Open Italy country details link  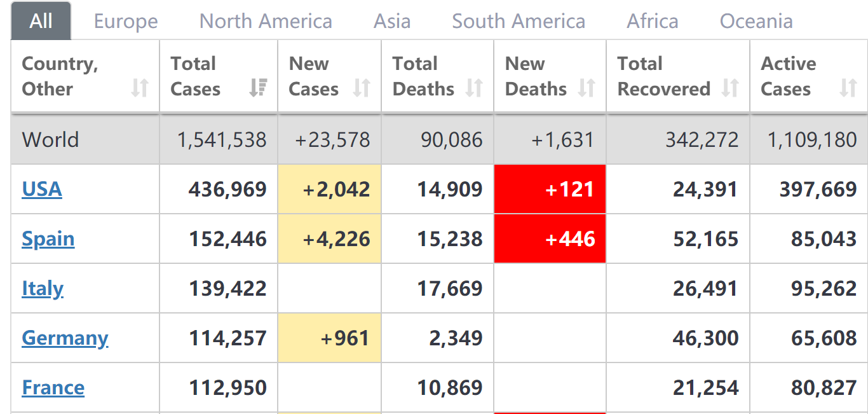pos(43,288)
